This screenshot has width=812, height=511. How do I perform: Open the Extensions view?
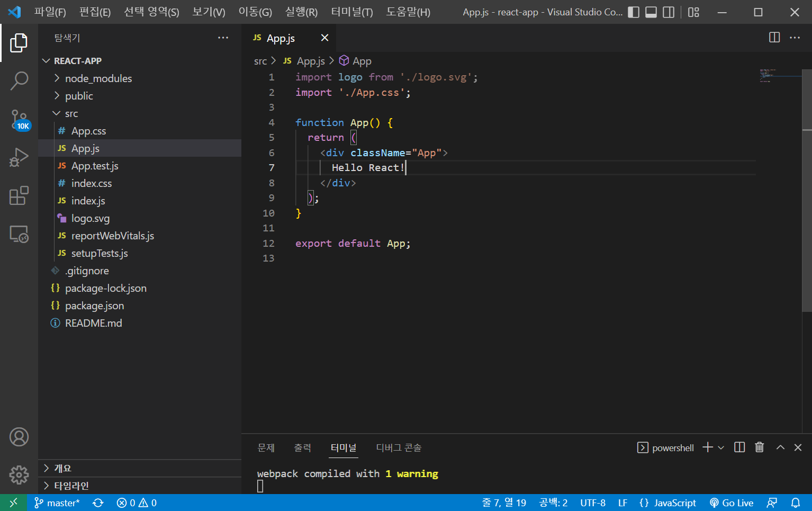[x=19, y=196]
